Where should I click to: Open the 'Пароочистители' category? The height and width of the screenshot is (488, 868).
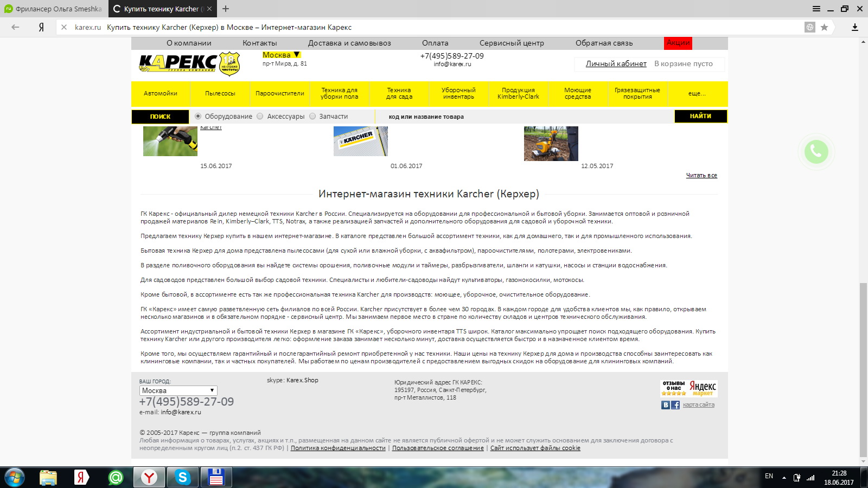[x=280, y=93]
